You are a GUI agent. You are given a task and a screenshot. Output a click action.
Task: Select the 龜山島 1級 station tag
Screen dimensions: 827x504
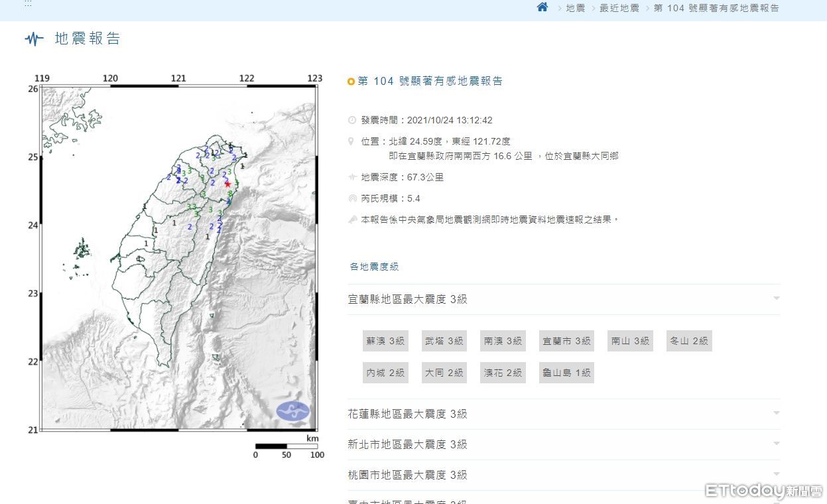(566, 373)
